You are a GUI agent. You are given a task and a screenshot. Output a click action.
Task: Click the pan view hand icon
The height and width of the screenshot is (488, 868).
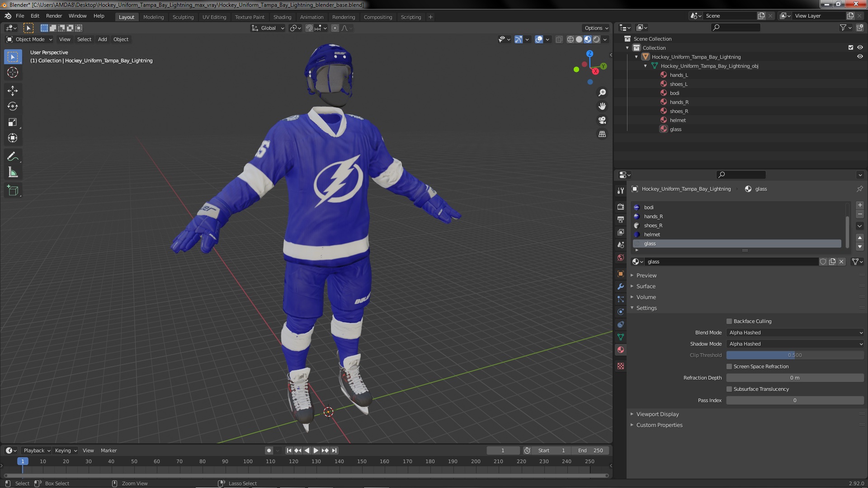[x=602, y=106]
